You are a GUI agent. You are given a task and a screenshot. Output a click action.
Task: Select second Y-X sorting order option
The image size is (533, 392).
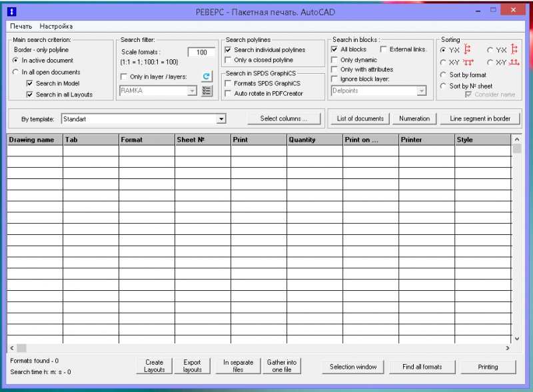click(490, 50)
